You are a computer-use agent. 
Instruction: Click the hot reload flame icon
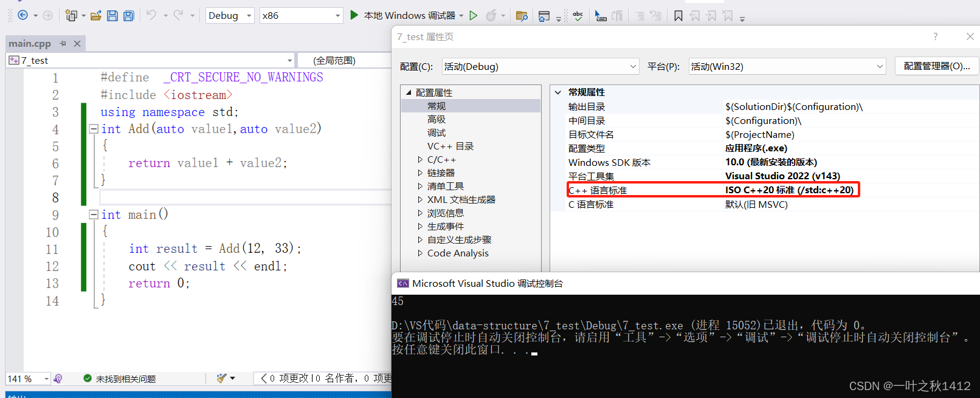[x=491, y=15]
